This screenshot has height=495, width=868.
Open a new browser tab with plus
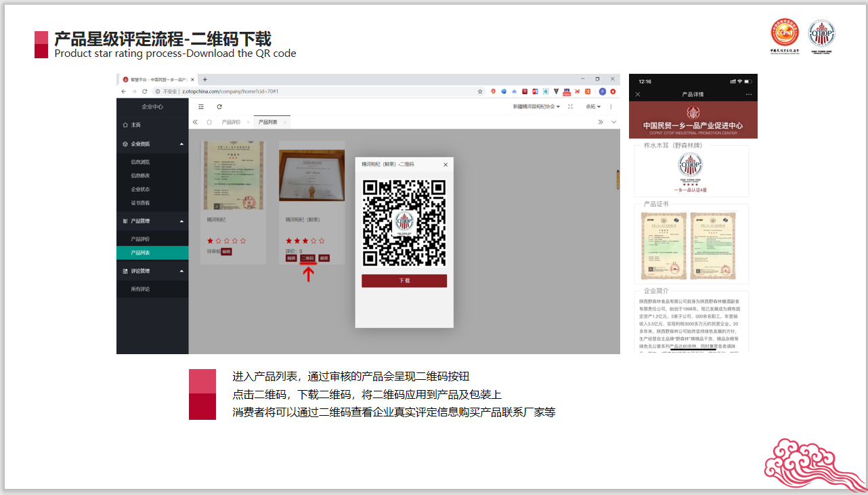pyautogui.click(x=205, y=79)
